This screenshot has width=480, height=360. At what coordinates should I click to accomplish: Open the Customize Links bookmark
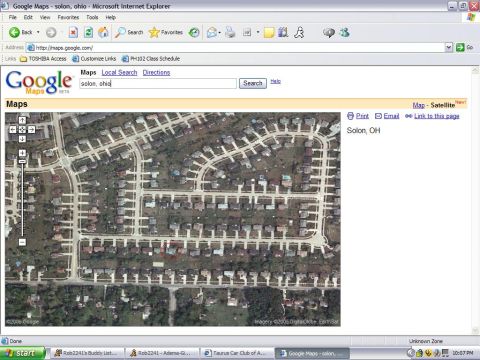point(94,59)
